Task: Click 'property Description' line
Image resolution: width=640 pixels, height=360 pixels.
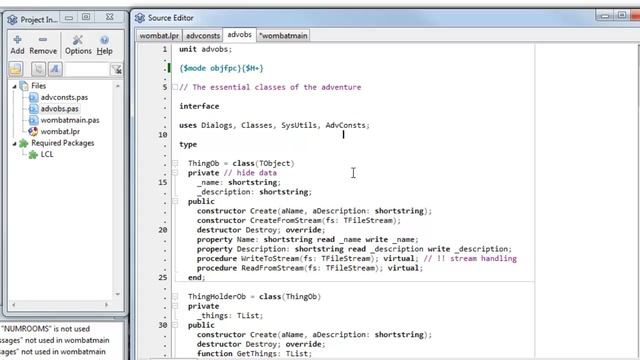Action: [x=354, y=249]
